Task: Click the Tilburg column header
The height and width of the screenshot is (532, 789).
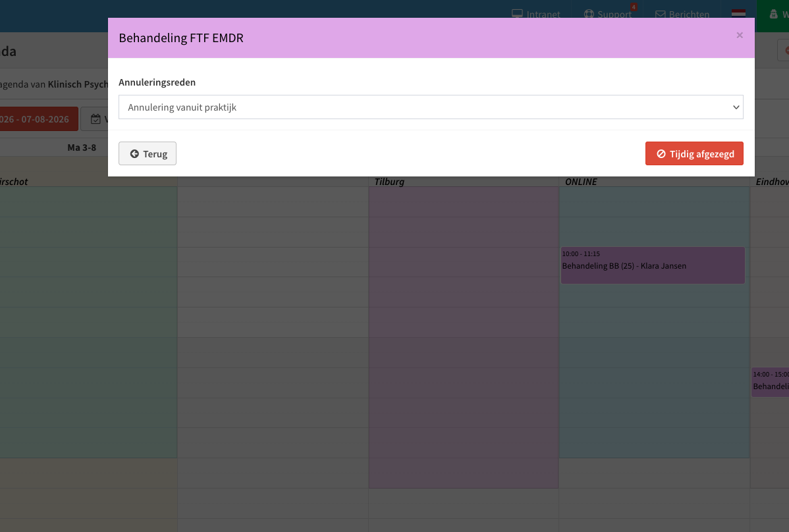Action: coord(389,182)
